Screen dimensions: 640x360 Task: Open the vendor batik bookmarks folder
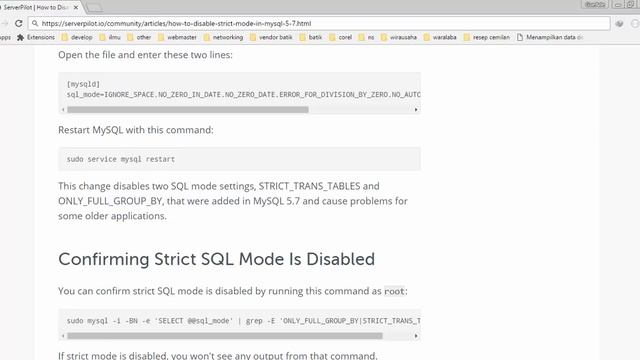pos(271,37)
